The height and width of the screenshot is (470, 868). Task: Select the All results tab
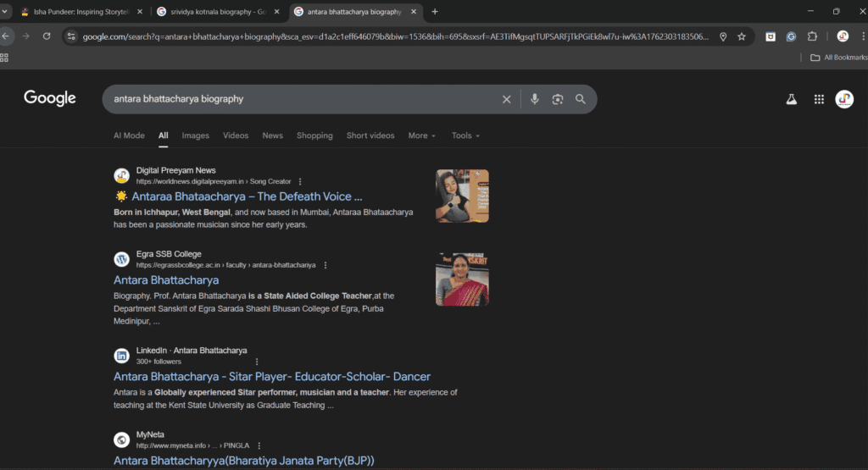164,135
